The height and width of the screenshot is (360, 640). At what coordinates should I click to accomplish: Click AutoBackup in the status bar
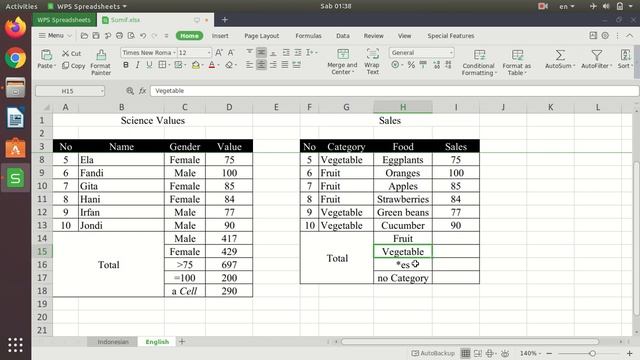[433, 353]
